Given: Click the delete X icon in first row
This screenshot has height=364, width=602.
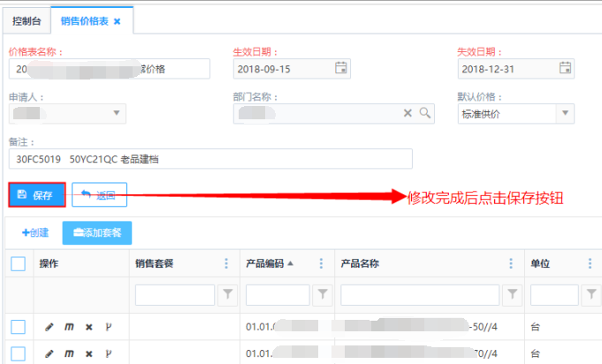Looking at the screenshot, I should pyautogui.click(x=88, y=327).
